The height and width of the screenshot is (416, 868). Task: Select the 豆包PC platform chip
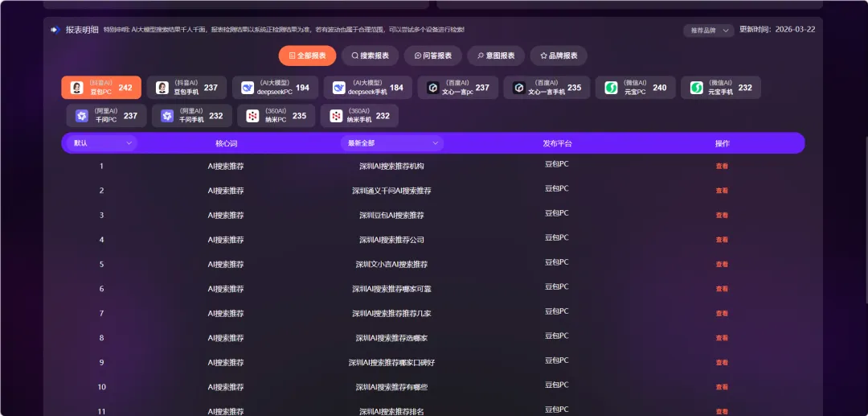point(101,88)
